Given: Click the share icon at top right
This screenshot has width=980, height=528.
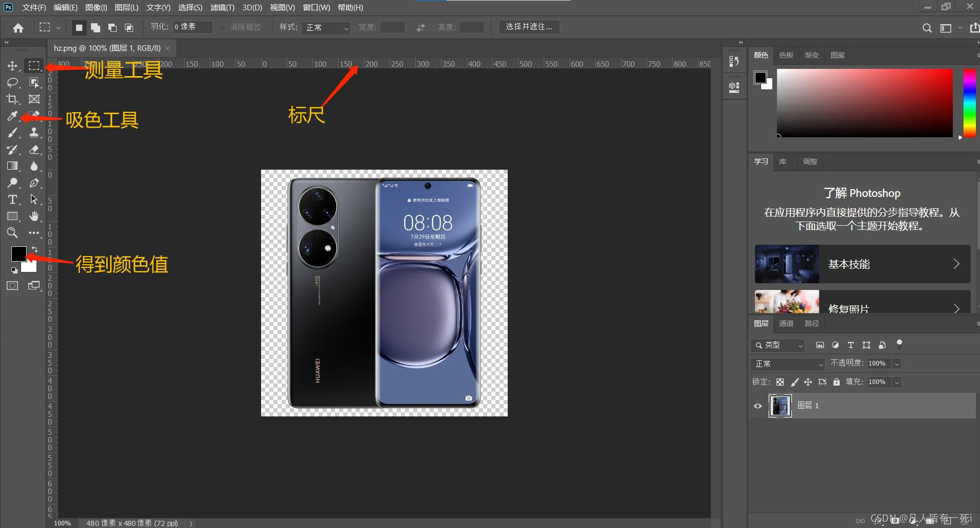Looking at the screenshot, I should 974,28.
